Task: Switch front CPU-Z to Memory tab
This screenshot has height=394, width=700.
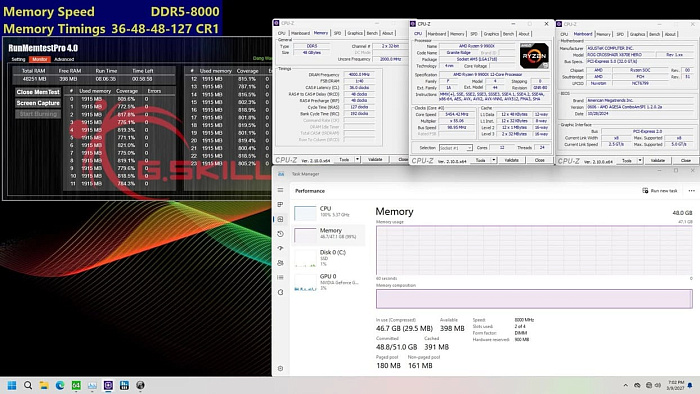Action: coord(457,34)
